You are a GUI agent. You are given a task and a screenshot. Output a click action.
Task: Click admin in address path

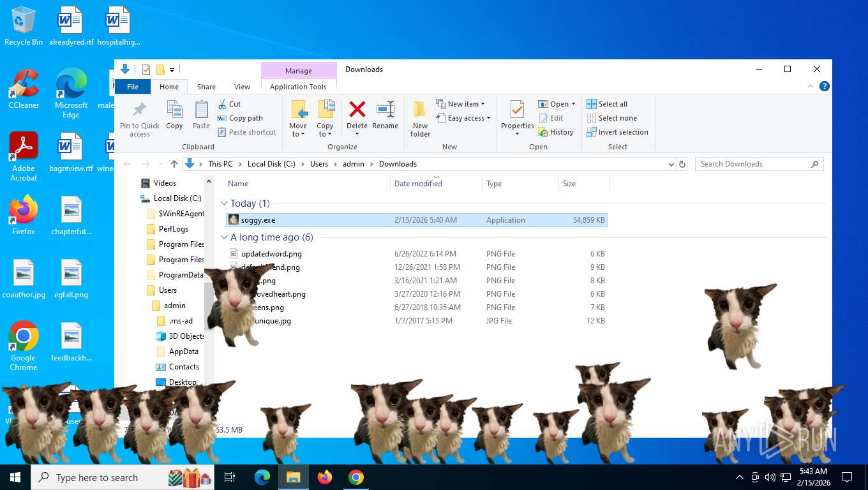[x=354, y=164]
